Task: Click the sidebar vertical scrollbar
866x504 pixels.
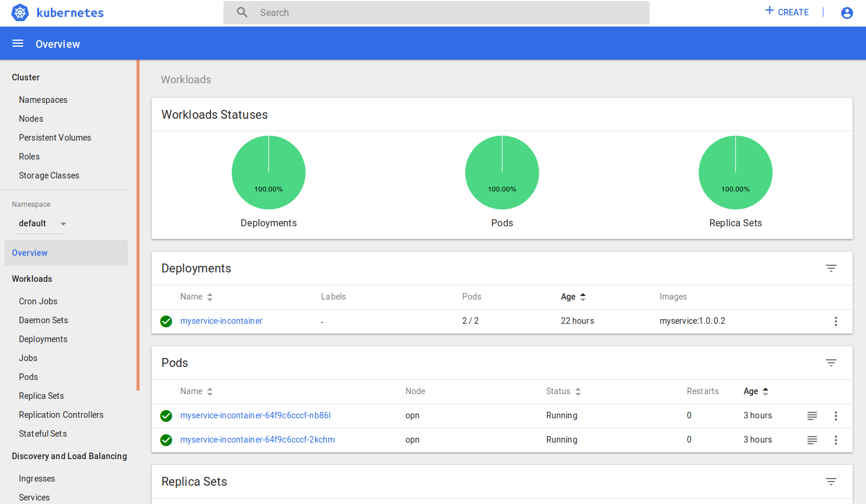Action: (138, 225)
